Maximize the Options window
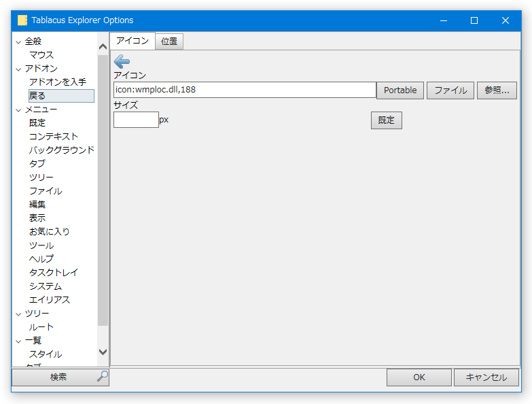 [474, 20]
